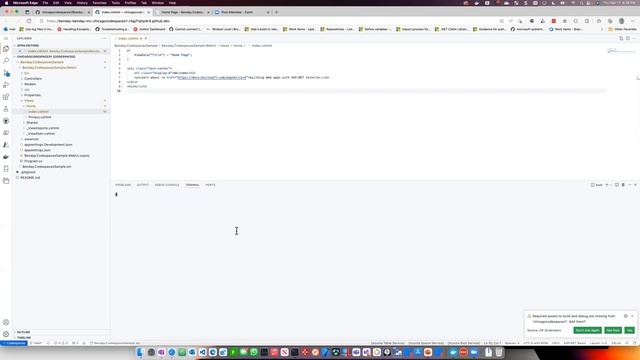Open a new browser tab
This screenshot has height=360, width=640.
pos(276,12)
